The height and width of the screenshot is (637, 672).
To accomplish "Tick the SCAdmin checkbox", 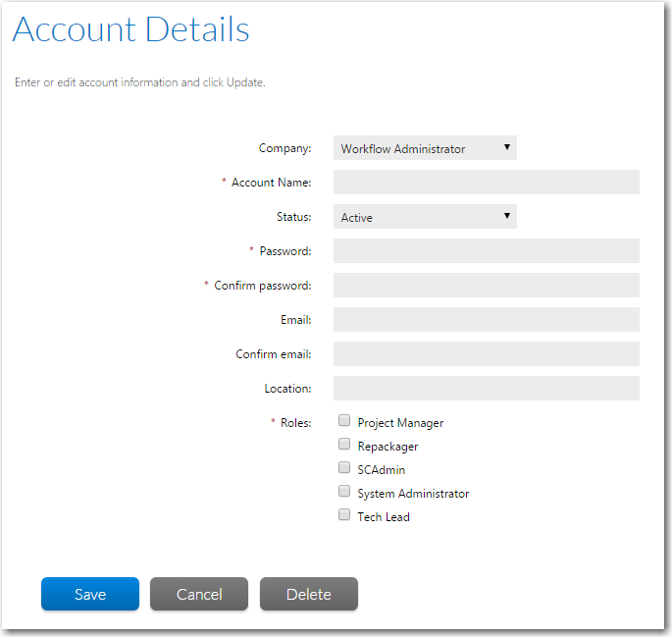I will (344, 468).
